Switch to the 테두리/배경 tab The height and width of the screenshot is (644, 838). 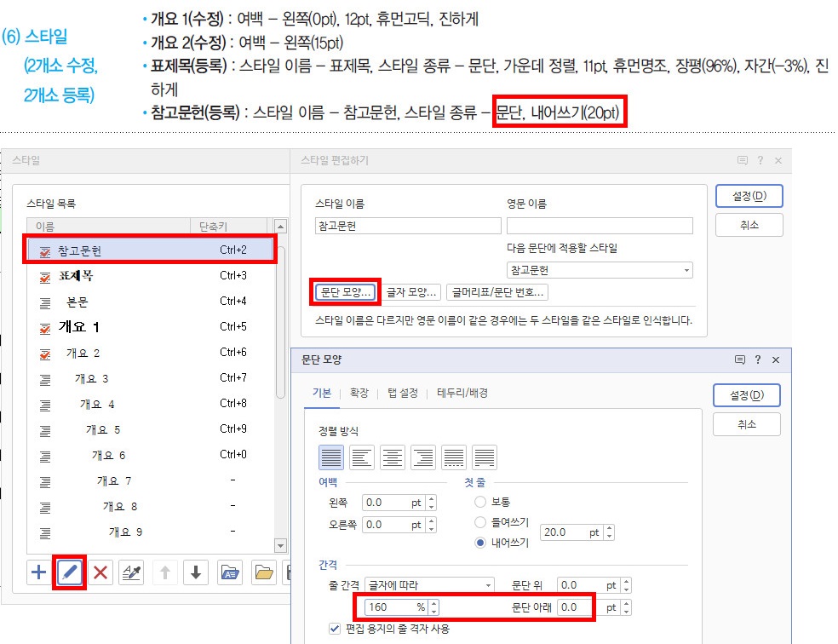point(462,393)
